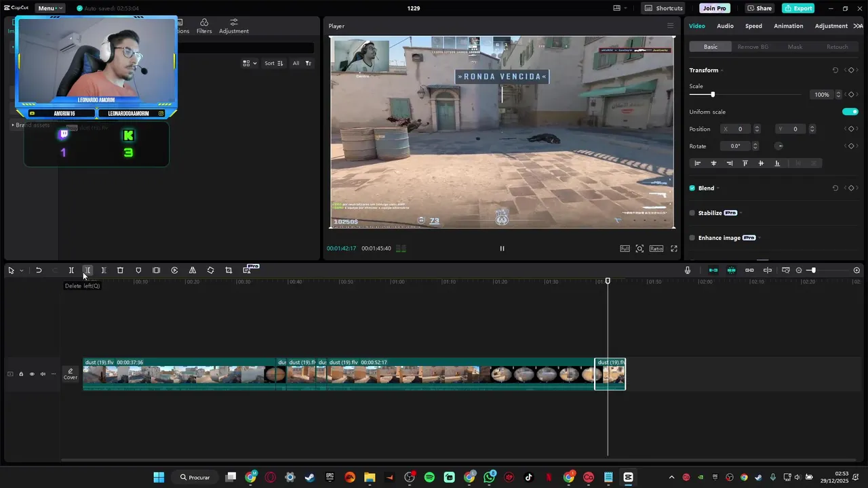The image size is (868, 488).
Task: Delete the selected clip with the trash icon
Action: click(120, 270)
